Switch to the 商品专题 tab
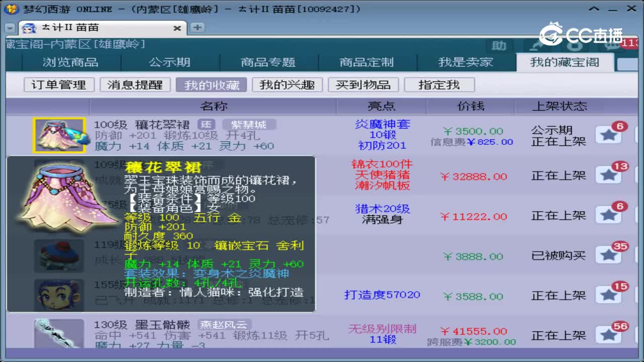The height and width of the screenshot is (362, 644). pyautogui.click(x=268, y=62)
